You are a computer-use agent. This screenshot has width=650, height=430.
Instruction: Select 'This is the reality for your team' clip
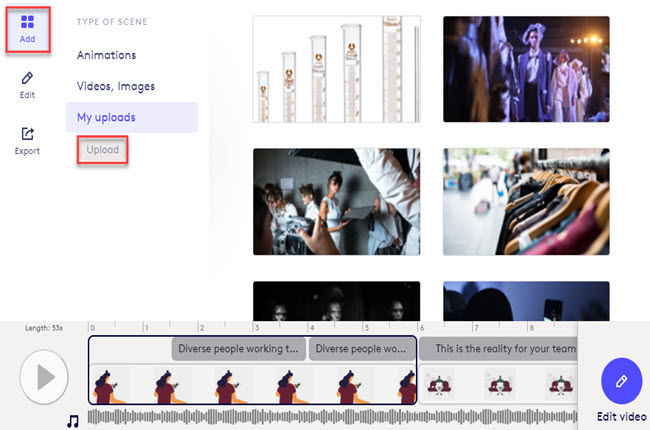pyautogui.click(x=498, y=349)
